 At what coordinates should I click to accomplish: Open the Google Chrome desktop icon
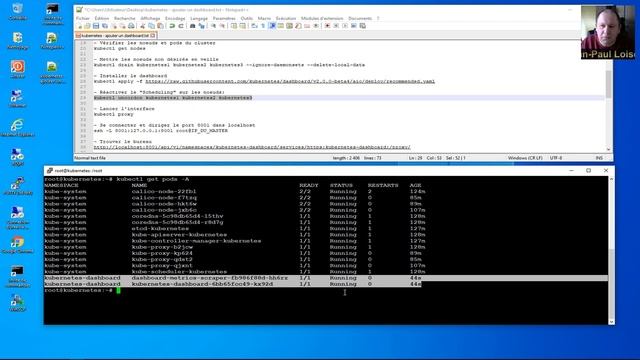pyautogui.click(x=17, y=245)
